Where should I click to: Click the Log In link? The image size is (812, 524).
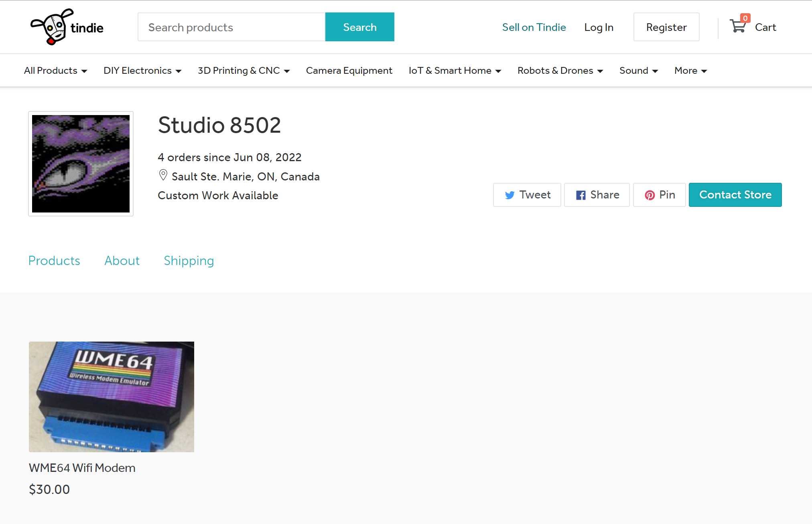599,27
